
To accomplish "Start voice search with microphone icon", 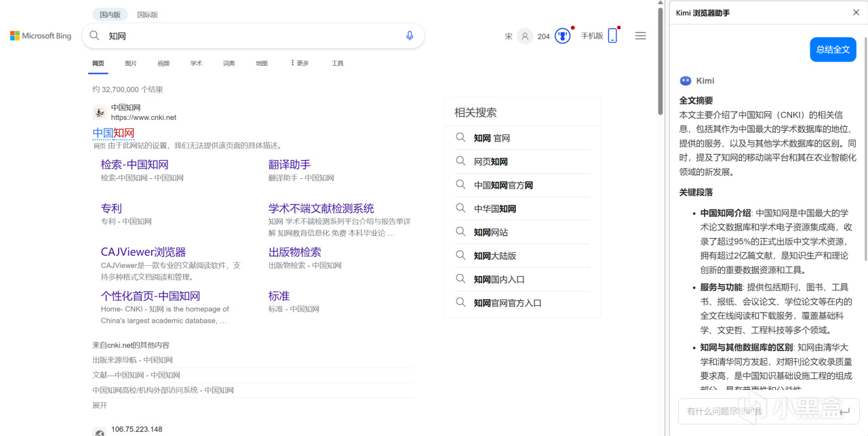I will 410,36.
